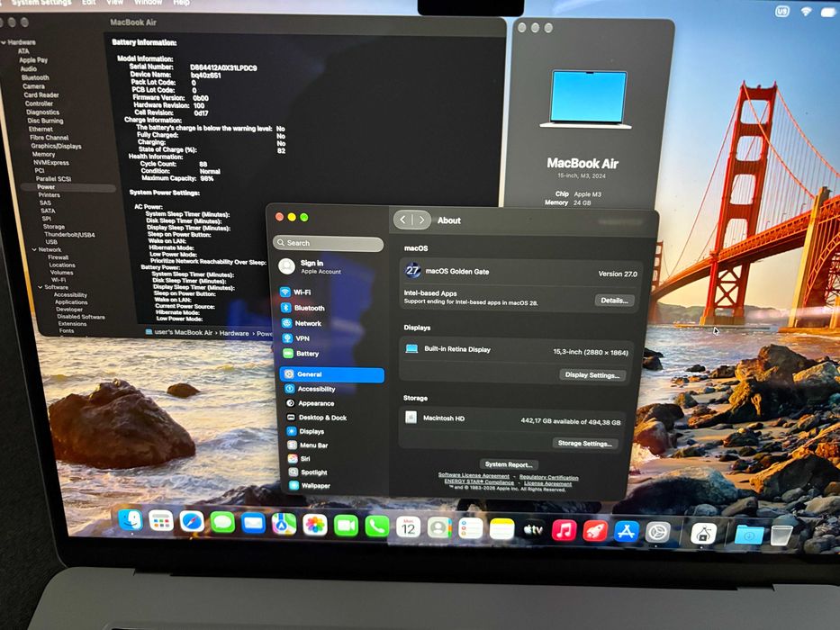This screenshot has width=840, height=630.
Task: Launch Apple TV from the Dock
Action: 533,530
